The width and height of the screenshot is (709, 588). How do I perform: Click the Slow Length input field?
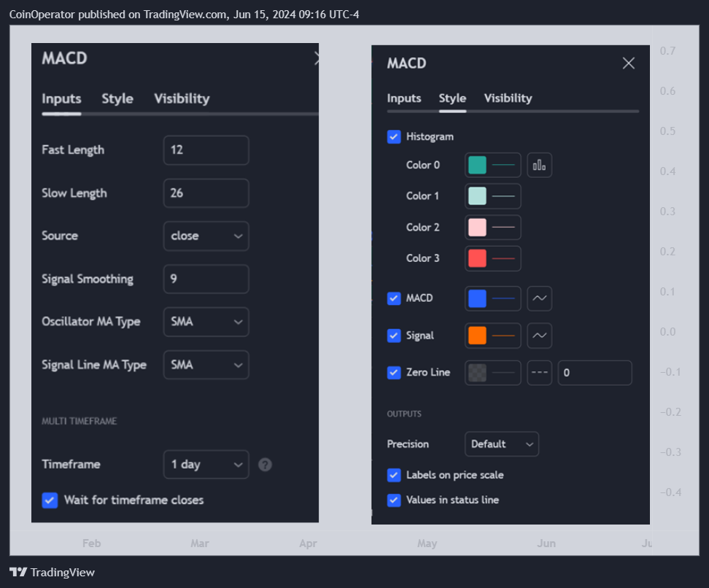pyautogui.click(x=206, y=193)
